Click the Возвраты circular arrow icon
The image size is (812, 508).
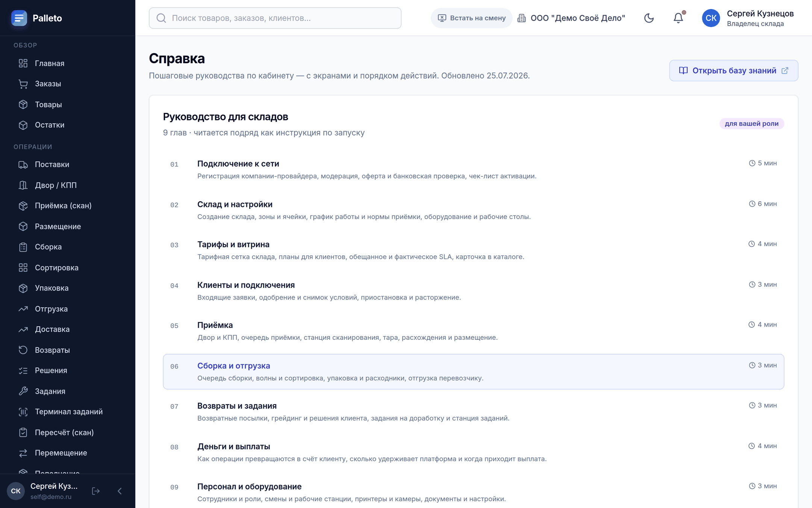pos(23,350)
